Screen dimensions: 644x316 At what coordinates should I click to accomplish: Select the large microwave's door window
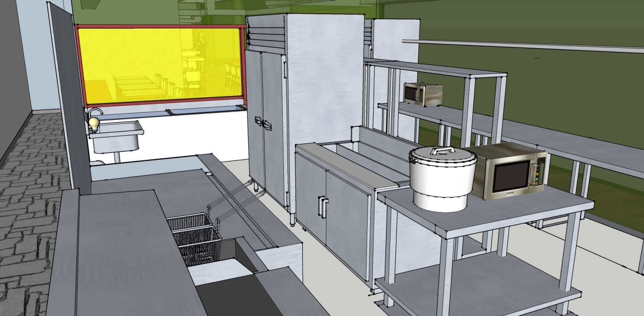[511, 177]
